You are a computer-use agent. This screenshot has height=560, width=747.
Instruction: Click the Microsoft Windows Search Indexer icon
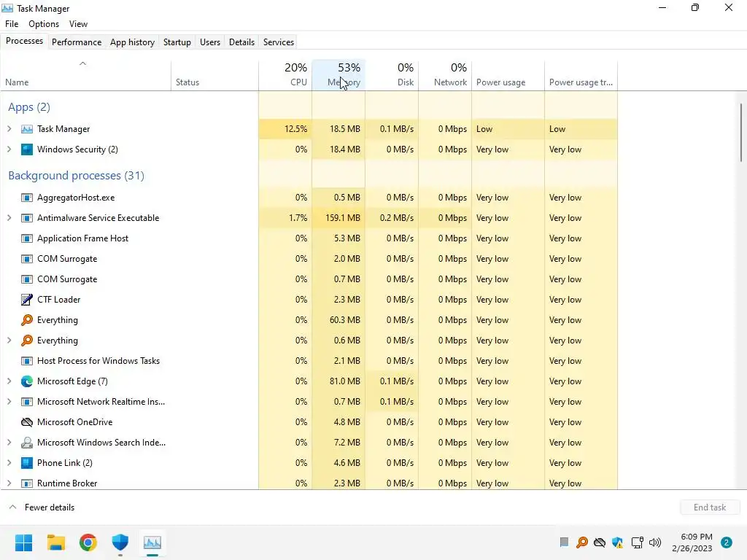tap(27, 443)
